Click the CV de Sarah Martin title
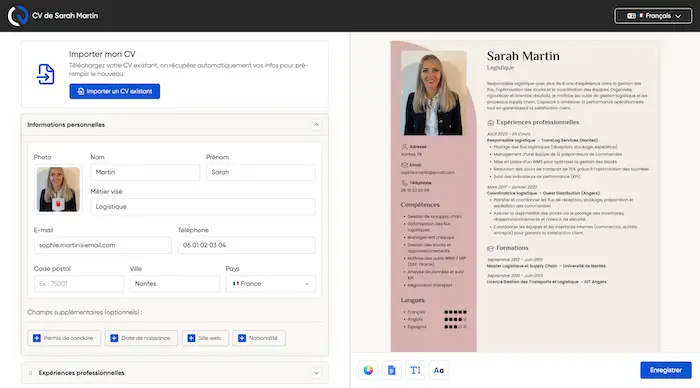The image size is (700, 388). pos(65,16)
